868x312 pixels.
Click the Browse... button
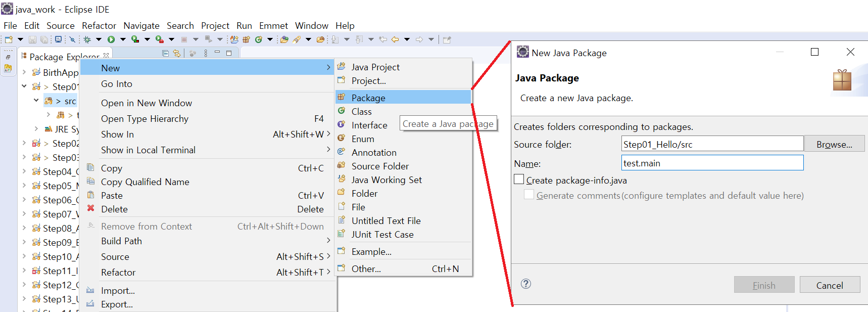pyautogui.click(x=834, y=144)
